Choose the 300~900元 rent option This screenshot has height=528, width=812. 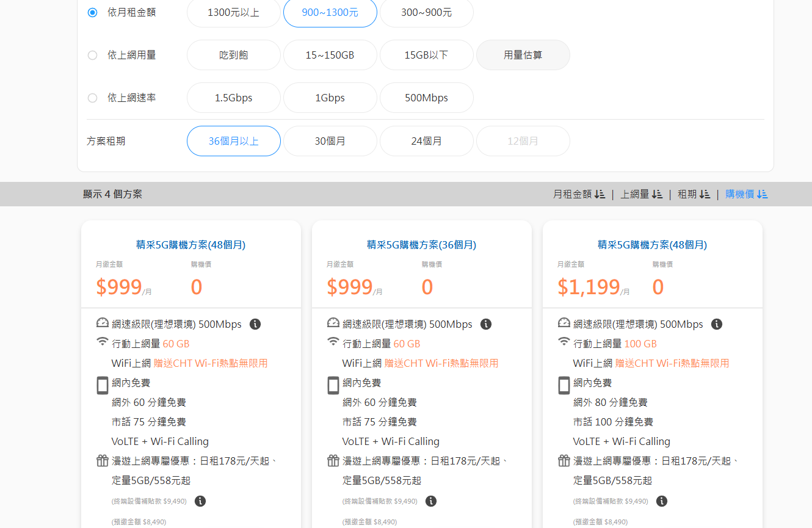[x=427, y=12]
